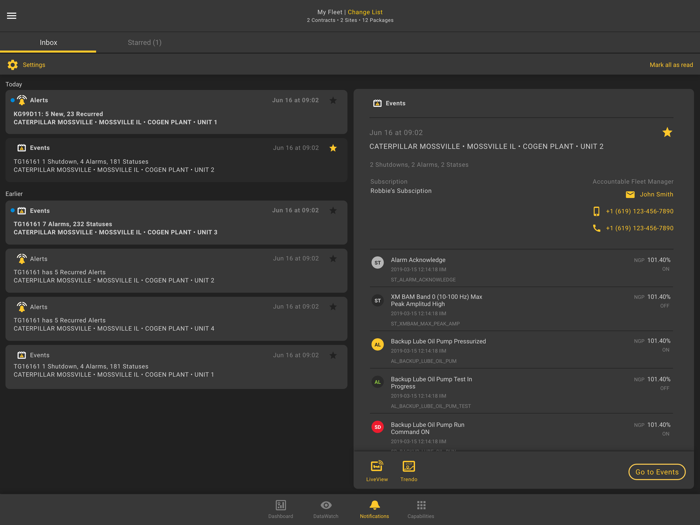700x525 pixels.
Task: Click the mobile phone icon
Action: coord(596,211)
